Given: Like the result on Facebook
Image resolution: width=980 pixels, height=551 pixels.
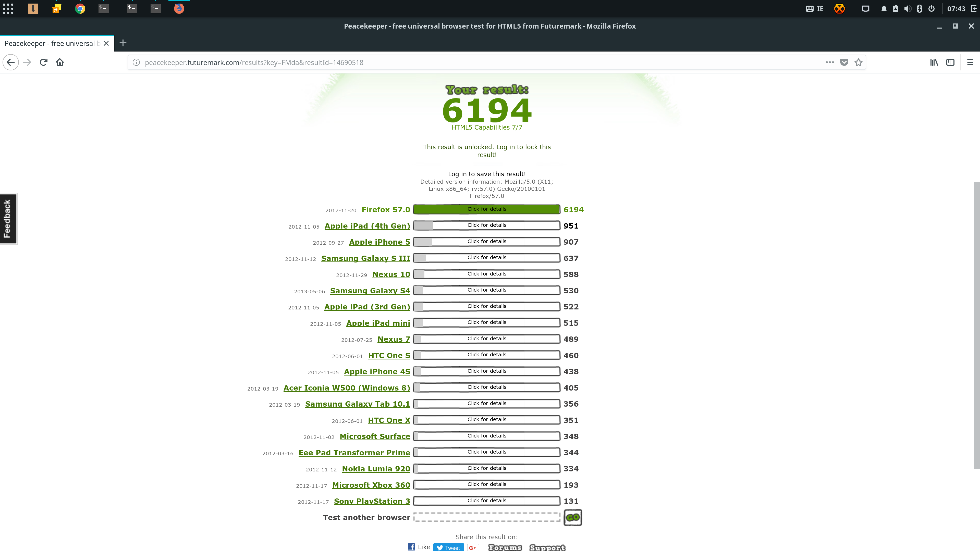Looking at the screenshot, I should pyautogui.click(x=419, y=547).
